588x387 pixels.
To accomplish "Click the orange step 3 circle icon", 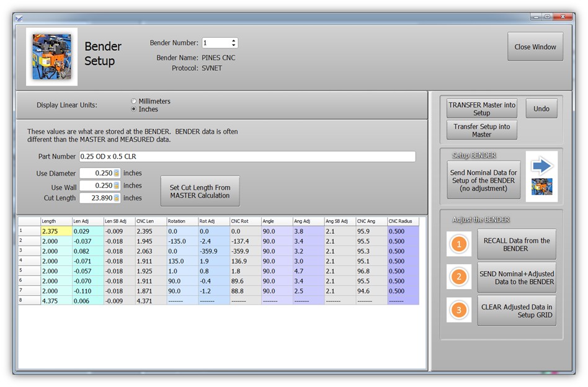I will coord(459,311).
